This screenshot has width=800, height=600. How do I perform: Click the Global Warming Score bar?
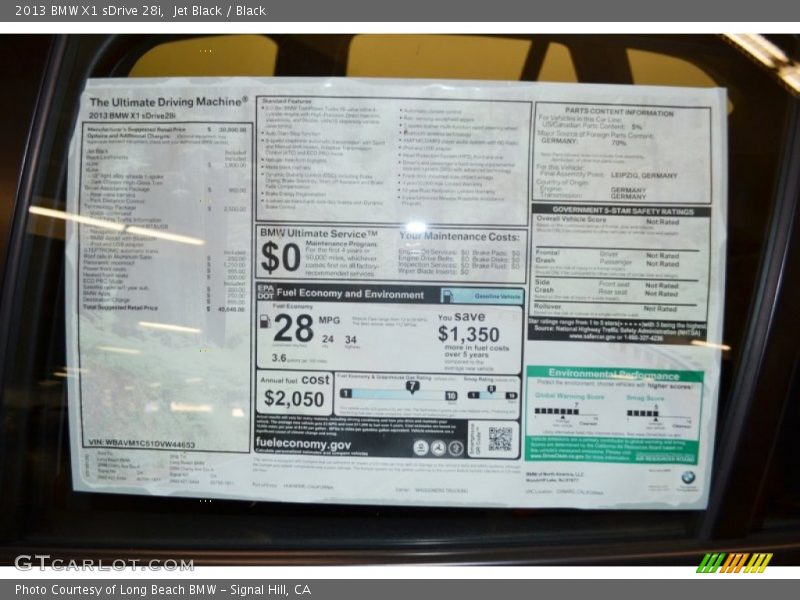coord(557,411)
